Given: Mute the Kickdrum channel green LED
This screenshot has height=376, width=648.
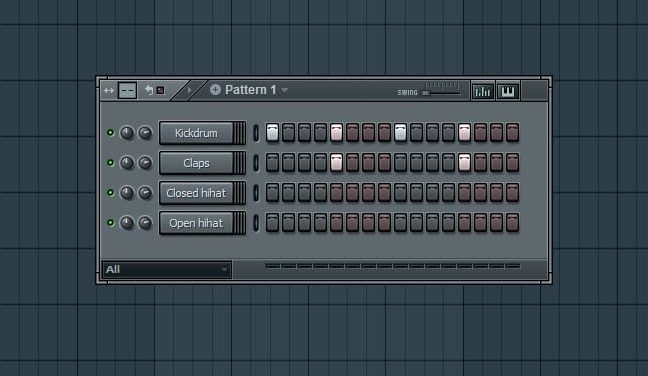Looking at the screenshot, I should (110, 132).
